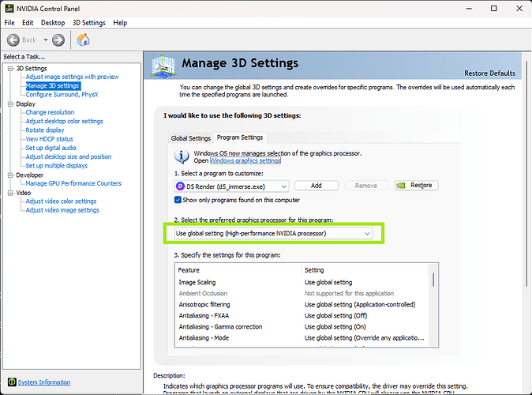Collapse the 3D Settings tree node
The image size is (532, 395).
point(9,69)
